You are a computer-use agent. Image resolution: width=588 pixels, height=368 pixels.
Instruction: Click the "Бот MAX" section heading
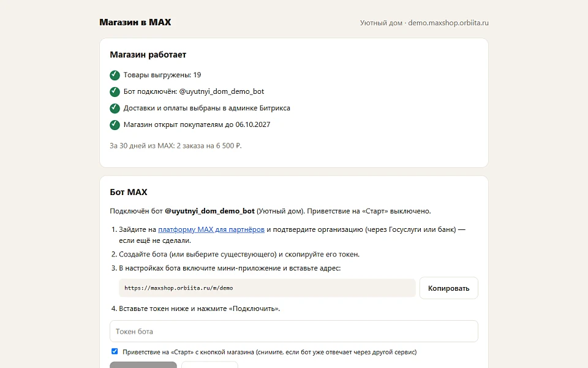(x=129, y=192)
